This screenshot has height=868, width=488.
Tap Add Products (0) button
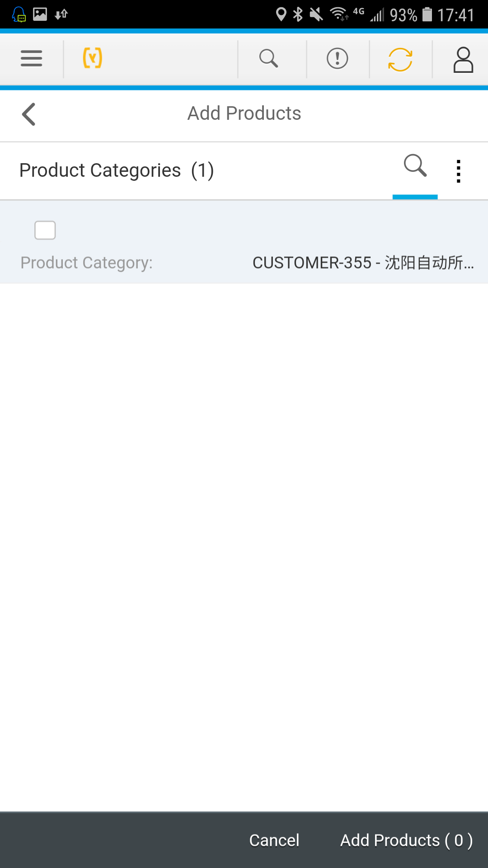407,840
